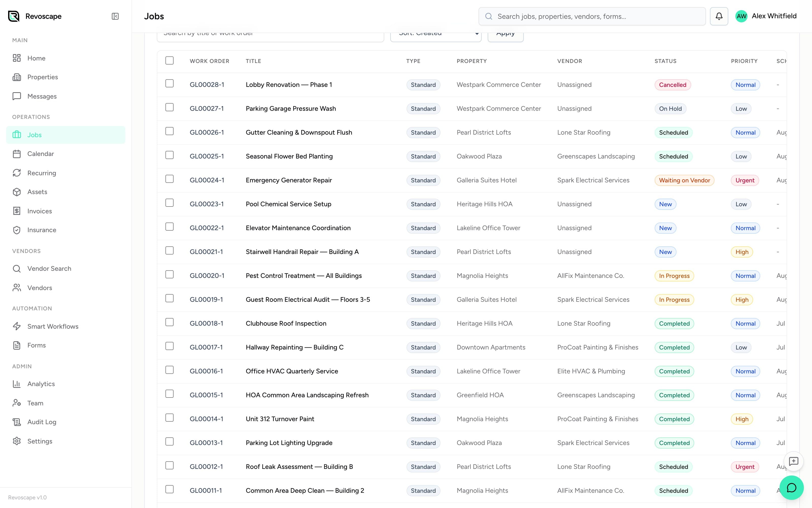Check the GL00019-1 row checkbox
This screenshot has width=812, height=508.
(170, 298)
